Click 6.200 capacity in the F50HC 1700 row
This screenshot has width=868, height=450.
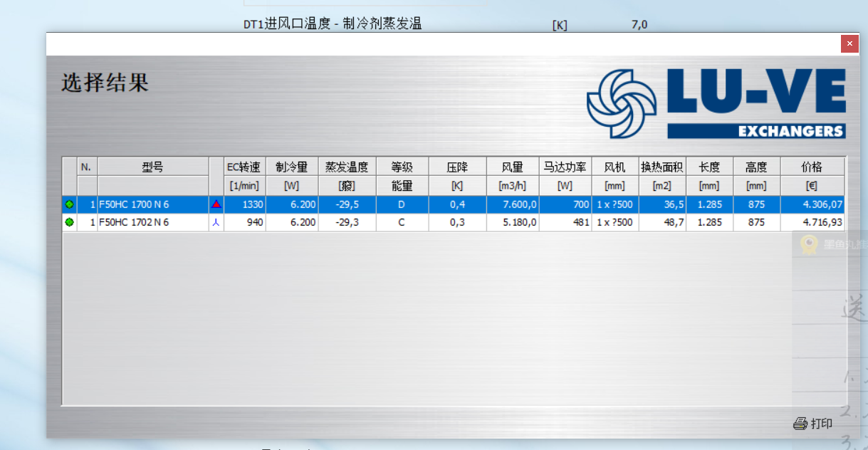[292, 204]
